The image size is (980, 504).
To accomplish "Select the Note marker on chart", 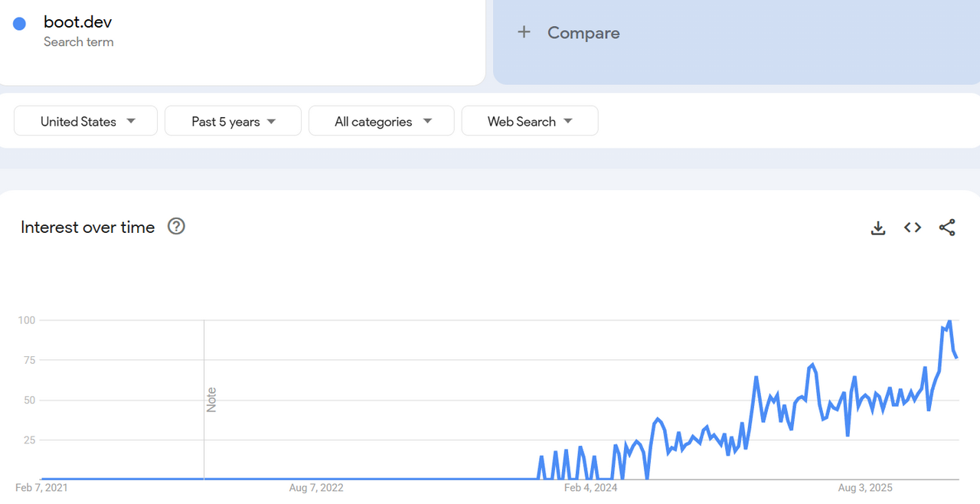I will coord(211,400).
